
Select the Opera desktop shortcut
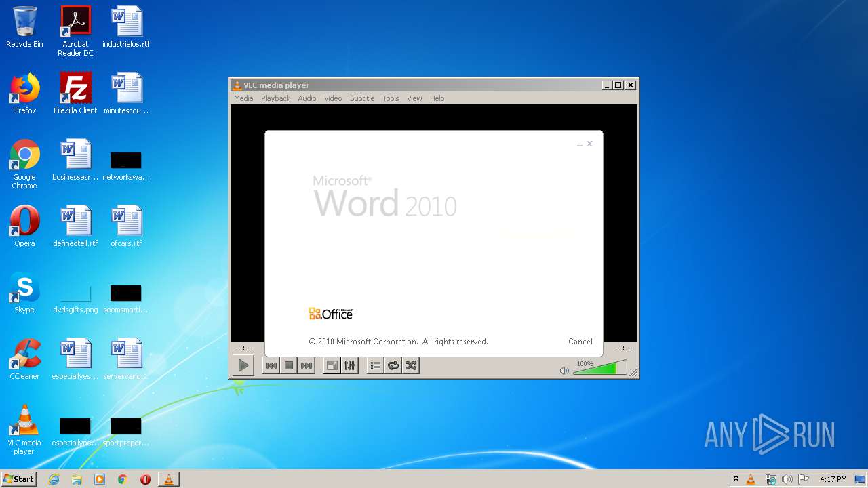[x=24, y=226]
